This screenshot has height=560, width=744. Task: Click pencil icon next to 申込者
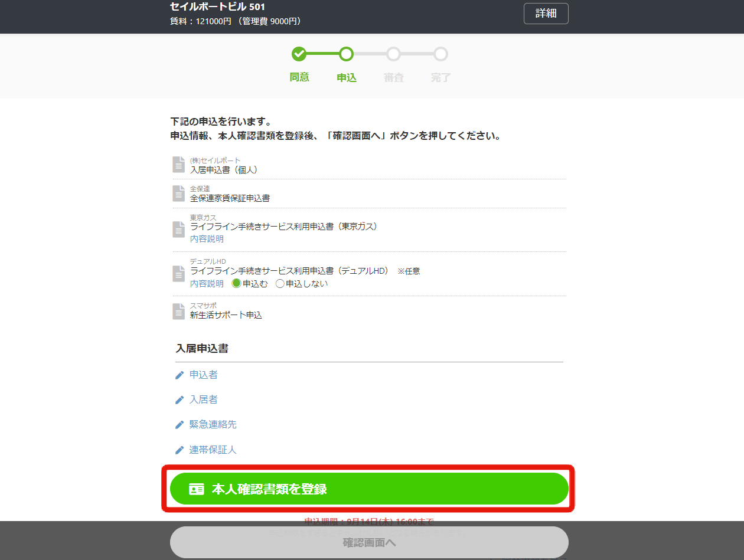[x=180, y=375]
